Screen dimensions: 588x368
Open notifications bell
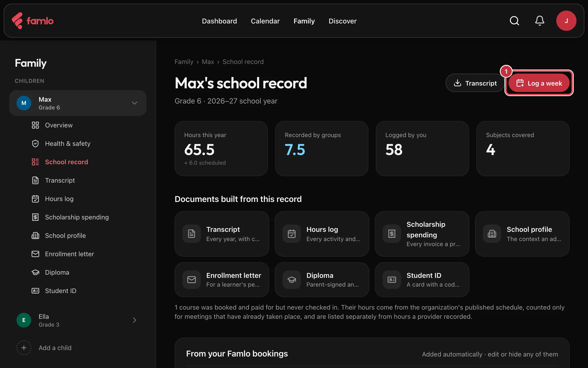(539, 21)
